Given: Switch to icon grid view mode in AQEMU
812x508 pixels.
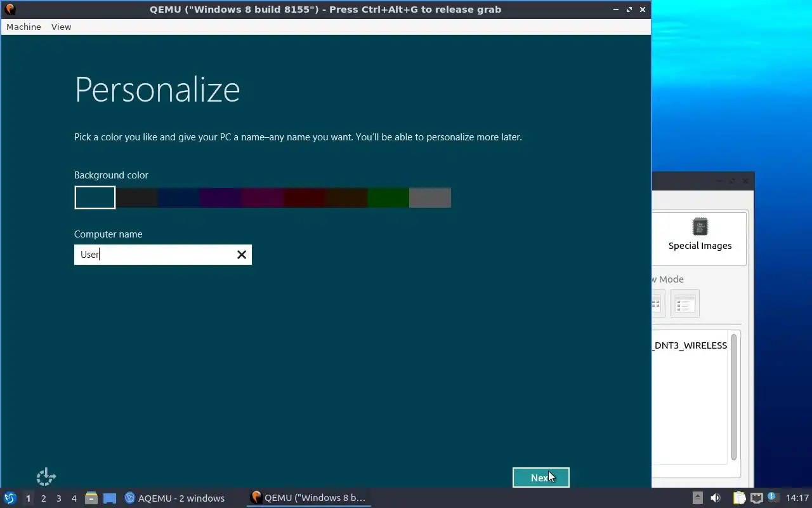Looking at the screenshot, I should click(x=658, y=304).
